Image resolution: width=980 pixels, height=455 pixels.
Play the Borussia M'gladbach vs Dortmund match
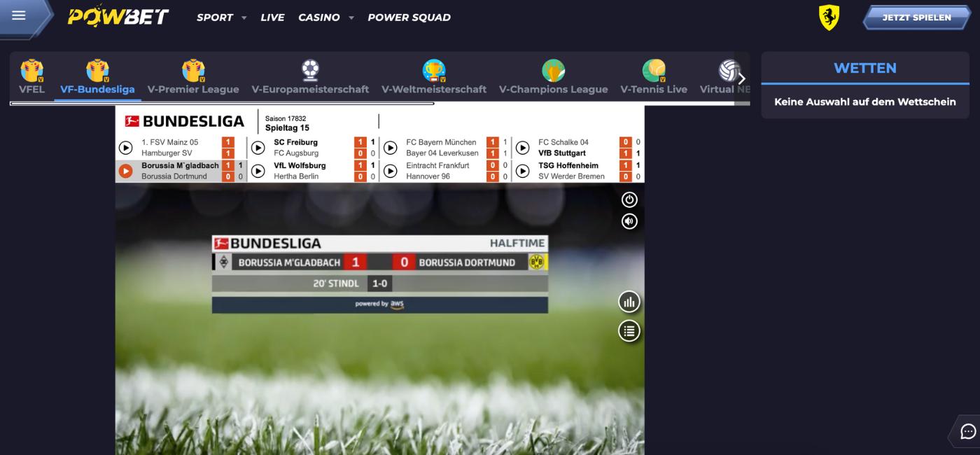[125, 171]
